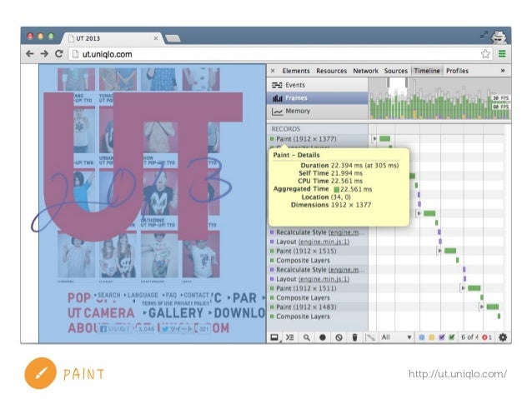Viewport: 532px width, 399px height.
Task: Toggle the yellow Scripting category checkbox
Action: 432,337
